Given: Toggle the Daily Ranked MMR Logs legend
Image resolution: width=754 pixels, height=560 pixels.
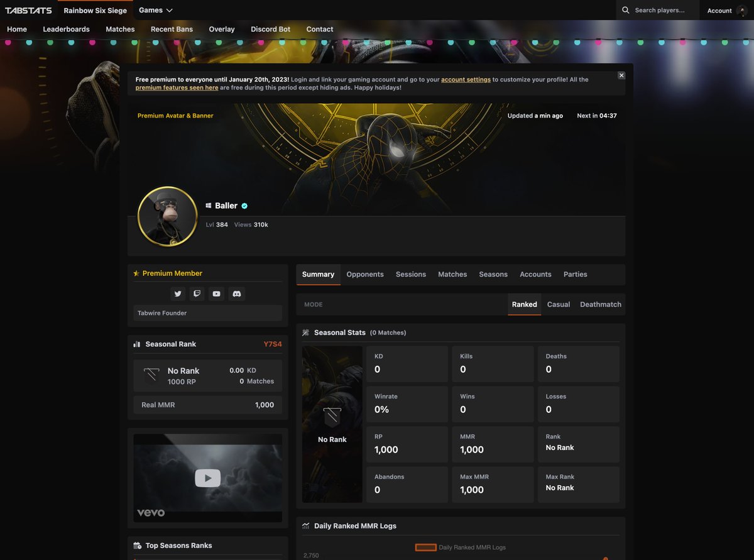Looking at the screenshot, I should point(460,547).
